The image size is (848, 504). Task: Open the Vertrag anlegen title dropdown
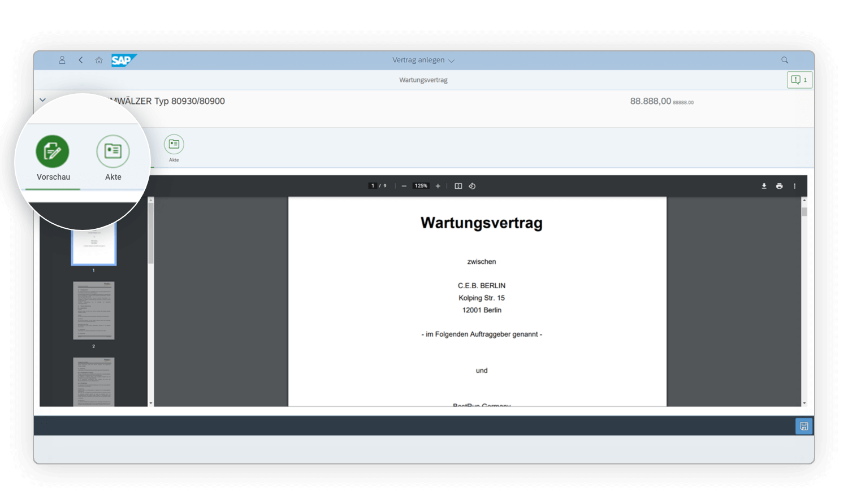(423, 60)
